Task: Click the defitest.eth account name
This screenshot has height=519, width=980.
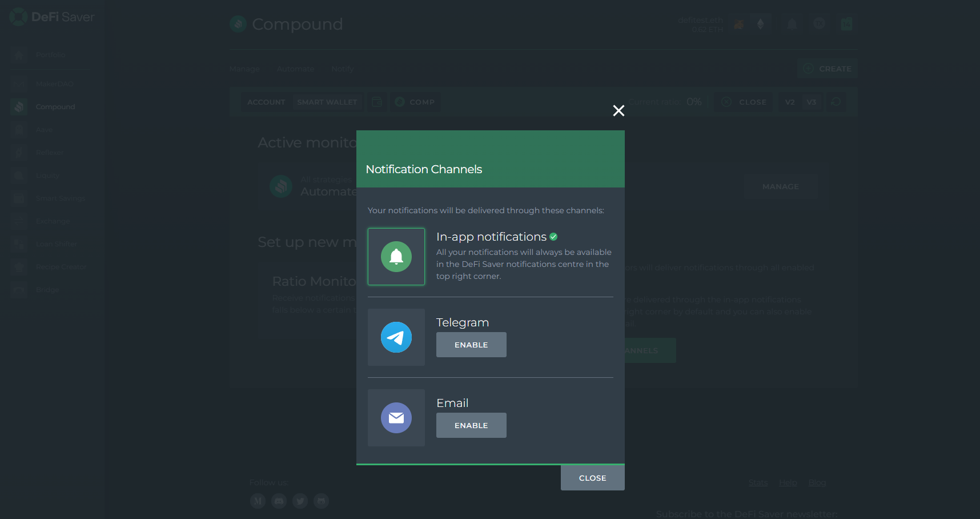Action: (701, 20)
